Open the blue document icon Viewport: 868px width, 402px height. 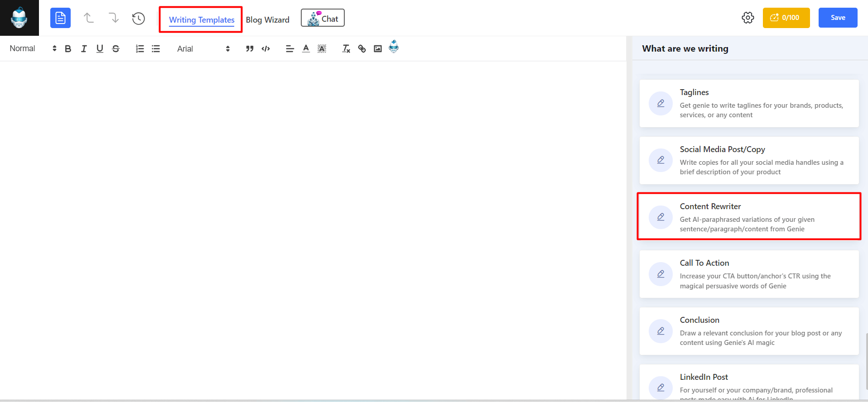(60, 18)
